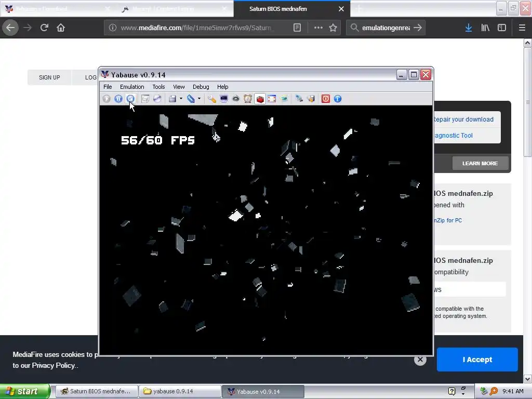Screen dimensions: 532x399
Task: Expand the Save State dropdown arrow
Action: pos(181,99)
